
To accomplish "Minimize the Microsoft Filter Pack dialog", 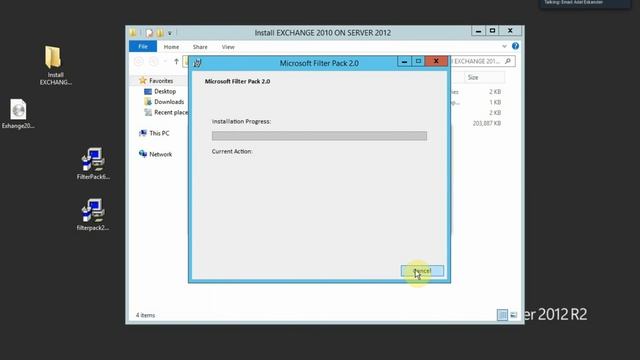I will pyautogui.click(x=404, y=62).
